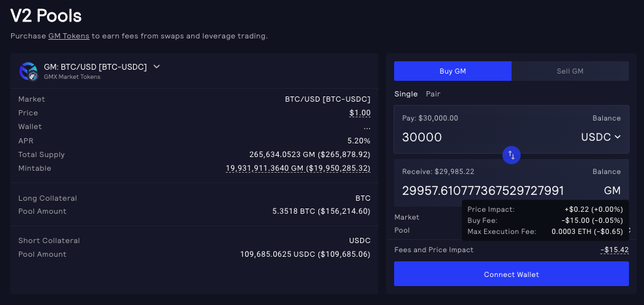Click the Mintable 19,931,911.3640 GM value
The image size is (644, 305).
click(x=298, y=168)
